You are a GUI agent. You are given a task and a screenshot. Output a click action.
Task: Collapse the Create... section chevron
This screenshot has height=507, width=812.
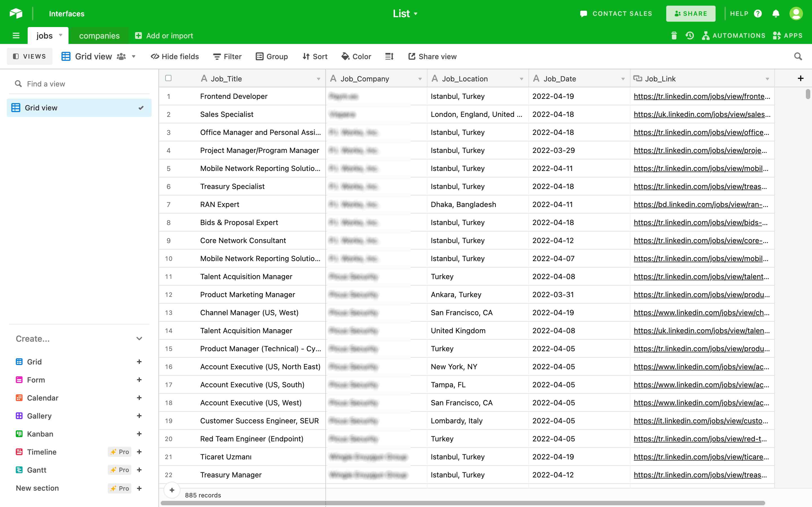(139, 338)
